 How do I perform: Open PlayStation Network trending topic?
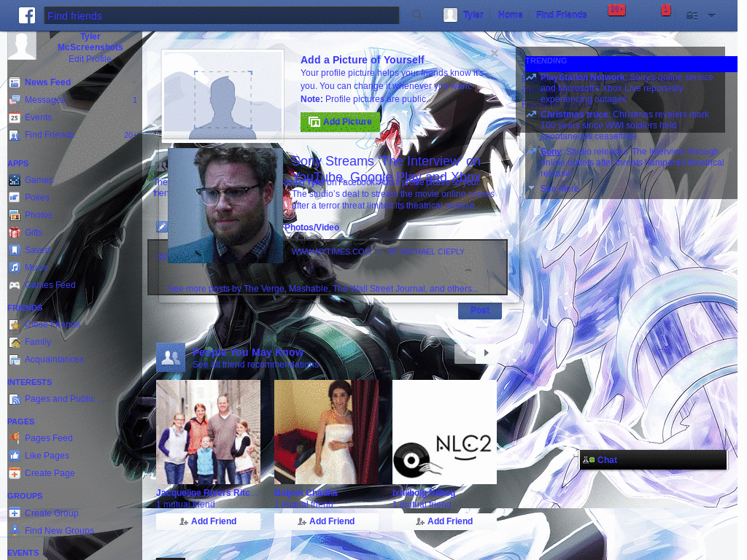(582, 77)
